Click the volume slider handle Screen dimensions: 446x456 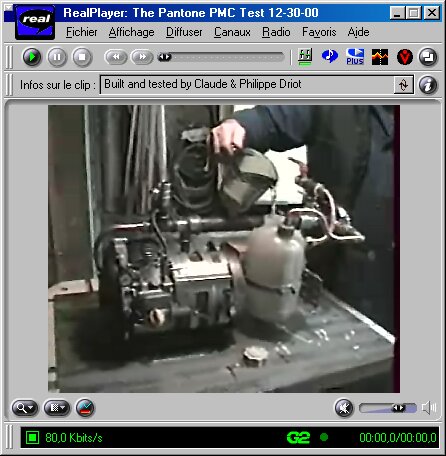398,408
